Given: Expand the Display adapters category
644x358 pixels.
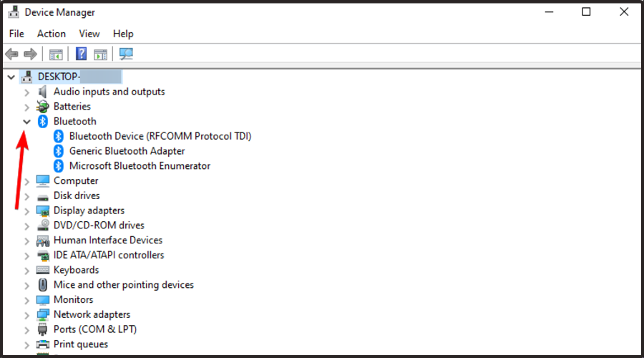Looking at the screenshot, I should (x=27, y=211).
